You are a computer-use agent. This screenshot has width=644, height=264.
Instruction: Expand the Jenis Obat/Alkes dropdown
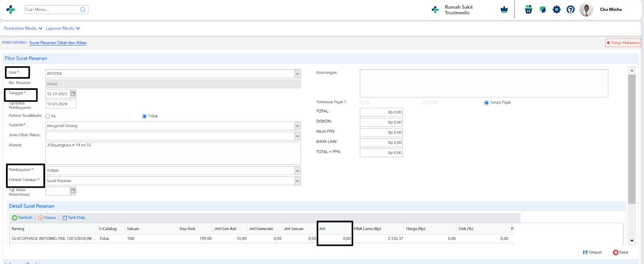click(x=297, y=136)
